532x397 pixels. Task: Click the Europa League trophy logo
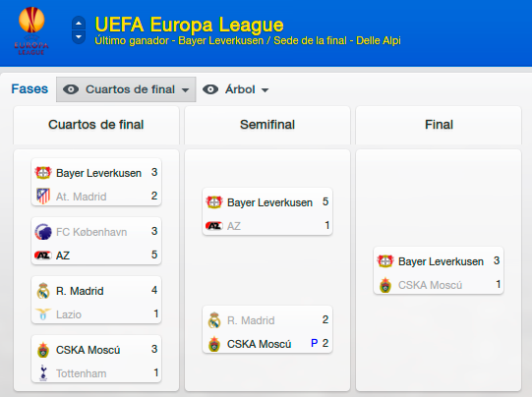[31, 30]
